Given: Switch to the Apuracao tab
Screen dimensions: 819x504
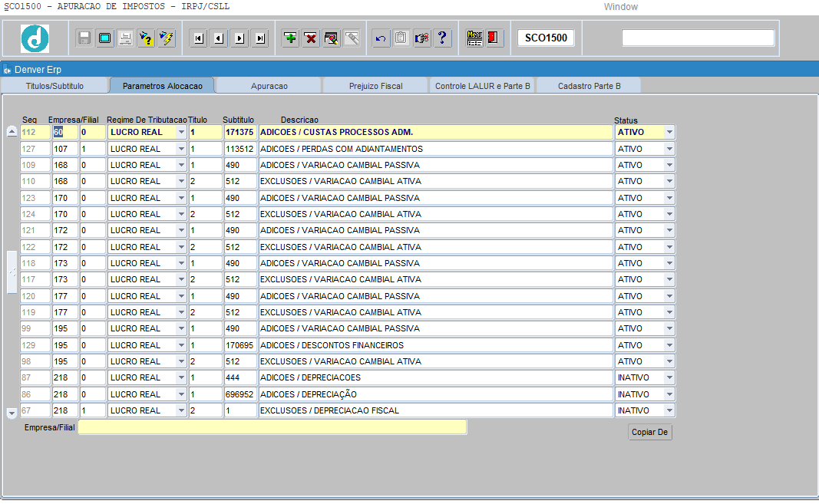Looking at the screenshot, I should point(269,86).
